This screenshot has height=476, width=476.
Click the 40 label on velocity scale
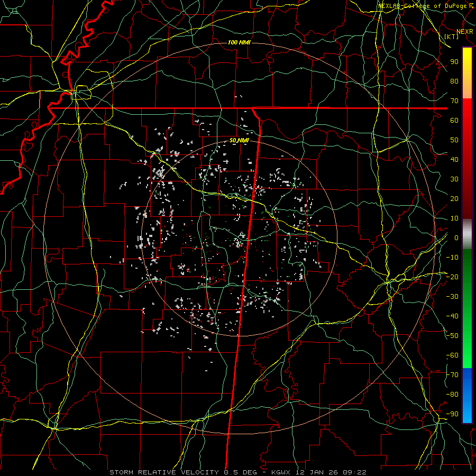454,159
